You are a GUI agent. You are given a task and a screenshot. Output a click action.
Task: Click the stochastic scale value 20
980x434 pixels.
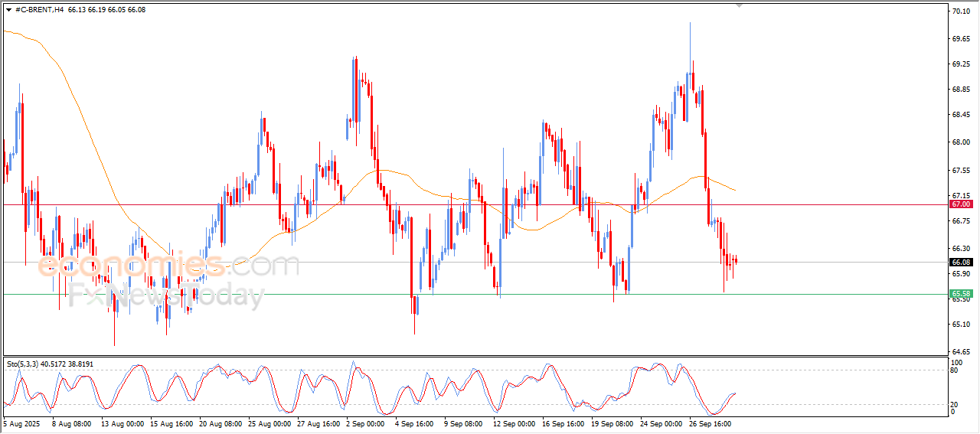[x=953, y=404]
